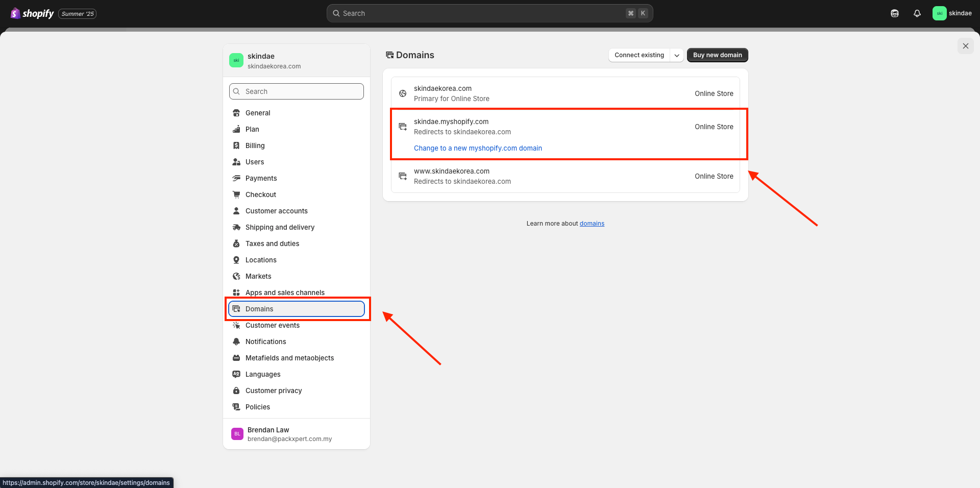The image size is (980, 488).
Task: Click the BL user avatar
Action: pyautogui.click(x=237, y=434)
